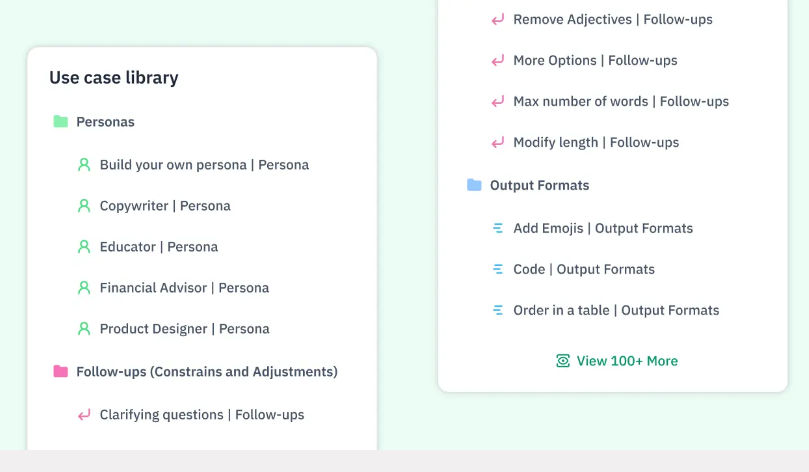Open Build your own persona item
The width and height of the screenshot is (809, 472).
coord(204,165)
